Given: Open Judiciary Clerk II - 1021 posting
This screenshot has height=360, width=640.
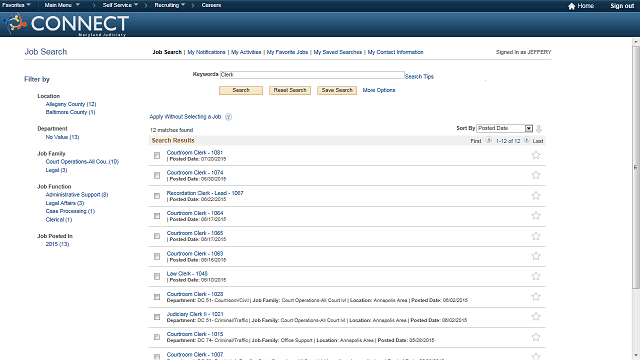Looking at the screenshot, I should [195, 314].
